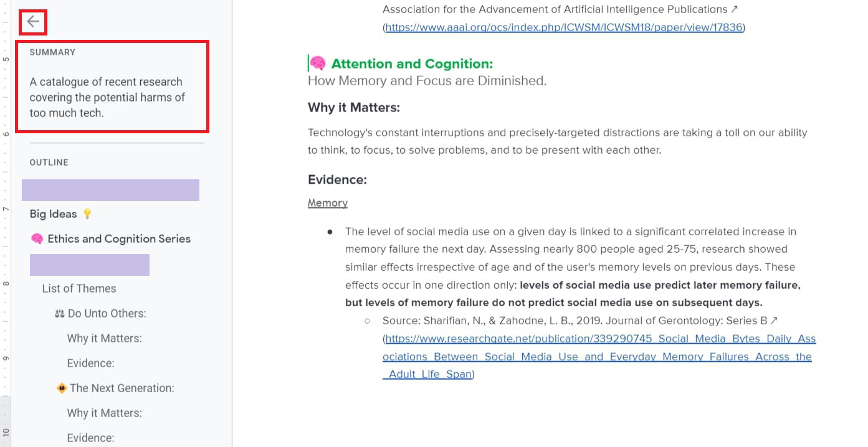Select Ethics and Cognition Series outline entry

pyautogui.click(x=119, y=239)
